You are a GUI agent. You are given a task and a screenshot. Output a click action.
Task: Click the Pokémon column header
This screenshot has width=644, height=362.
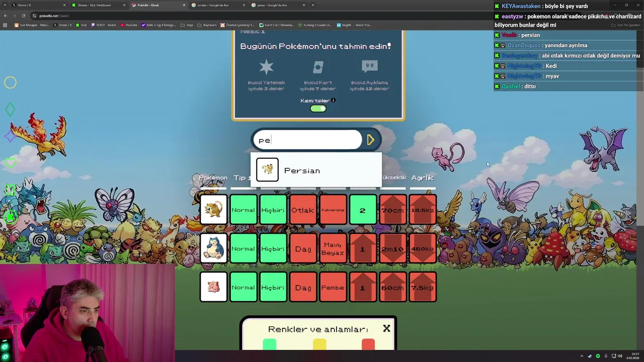click(x=213, y=178)
